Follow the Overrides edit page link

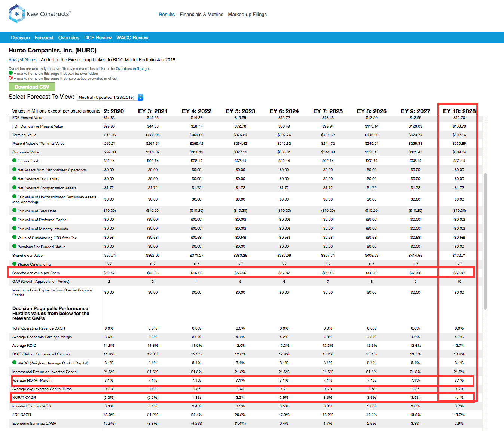pos(132,69)
